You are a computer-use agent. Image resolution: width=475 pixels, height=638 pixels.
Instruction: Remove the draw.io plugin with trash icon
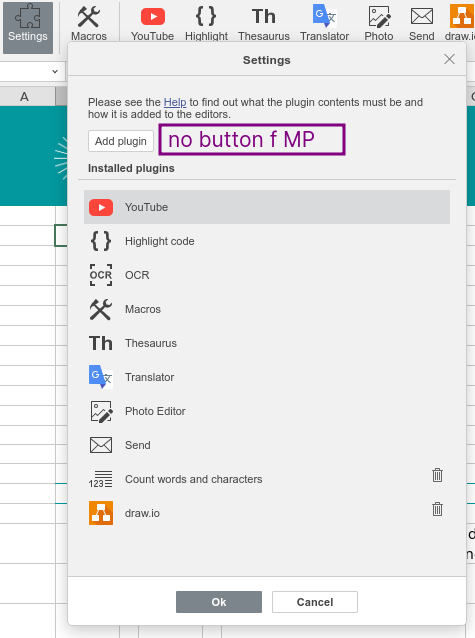(x=438, y=509)
